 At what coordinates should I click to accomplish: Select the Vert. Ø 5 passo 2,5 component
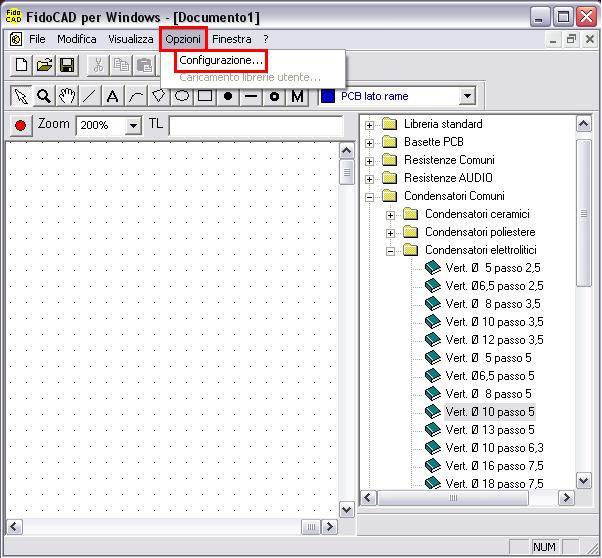[x=493, y=268]
